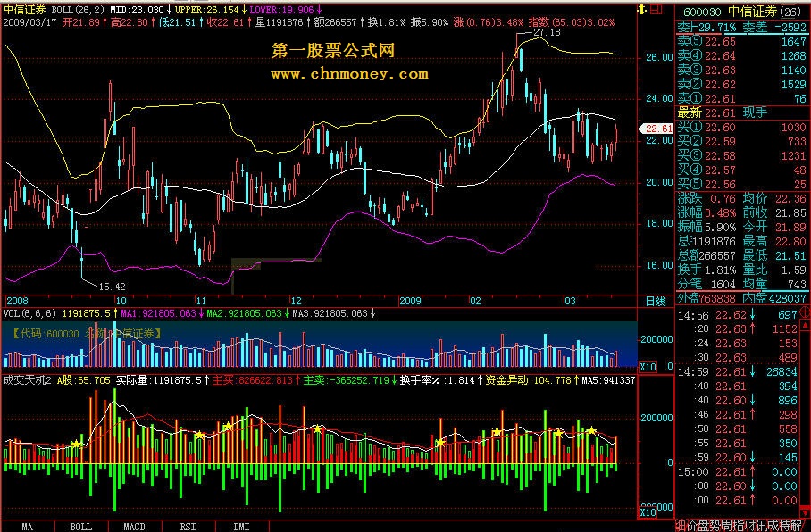Click the red window layout icon beside anchor
The width and height of the screenshot is (811, 532).
656,9
